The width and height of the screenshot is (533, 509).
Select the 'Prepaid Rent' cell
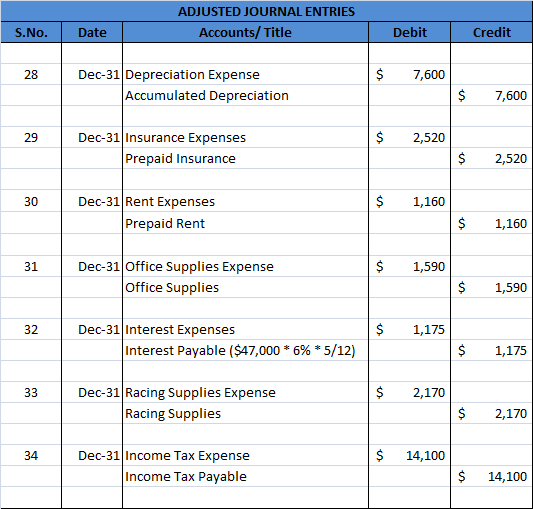click(245, 223)
